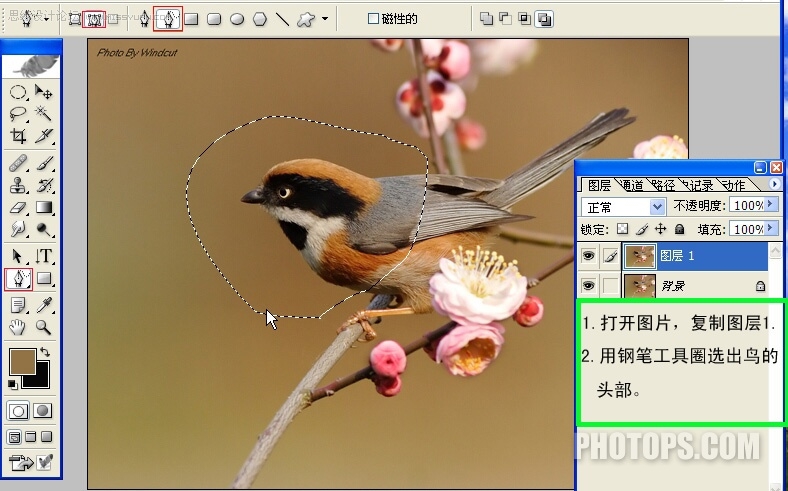This screenshot has width=788, height=491.
Task: Select the History Brush tool
Action: coord(44,185)
